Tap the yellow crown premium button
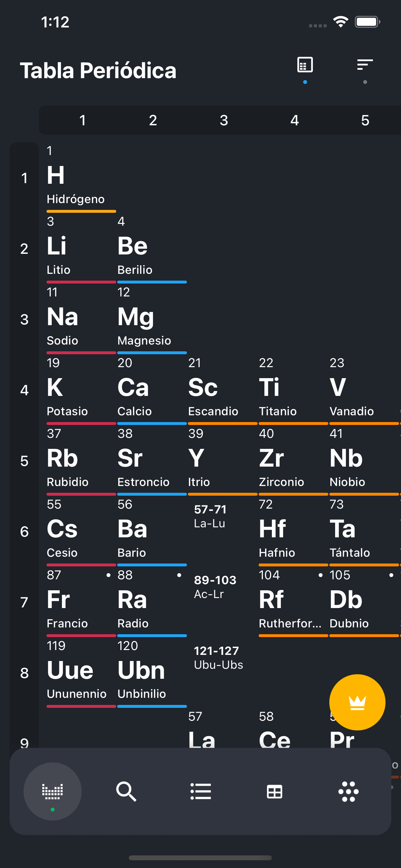The height and width of the screenshot is (868, 401). 357,702
